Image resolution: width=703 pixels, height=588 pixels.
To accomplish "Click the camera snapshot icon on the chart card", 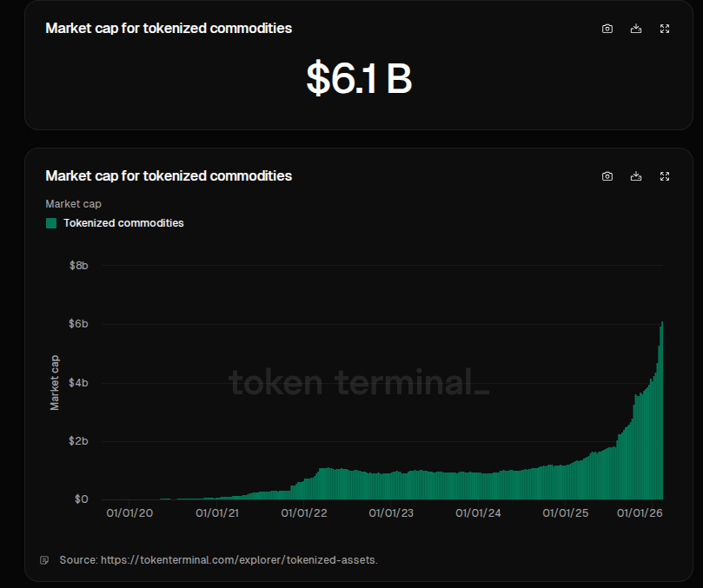I will 607,175.
